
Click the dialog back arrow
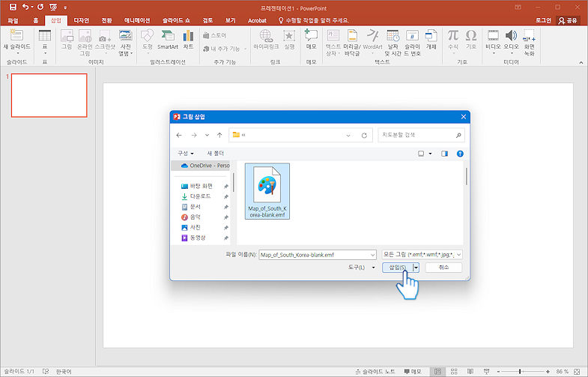179,136
